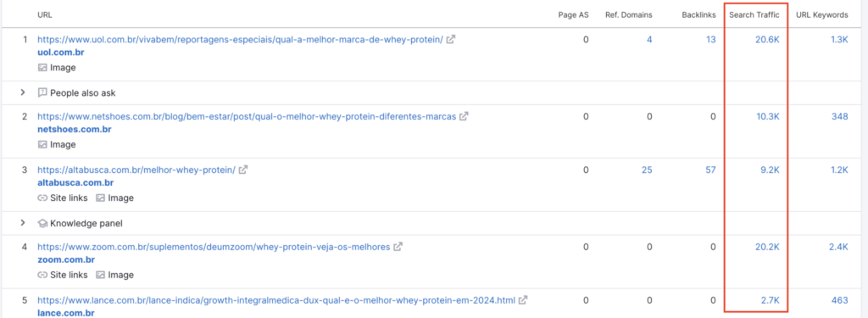Expand the People also ask row

pyautogui.click(x=23, y=92)
